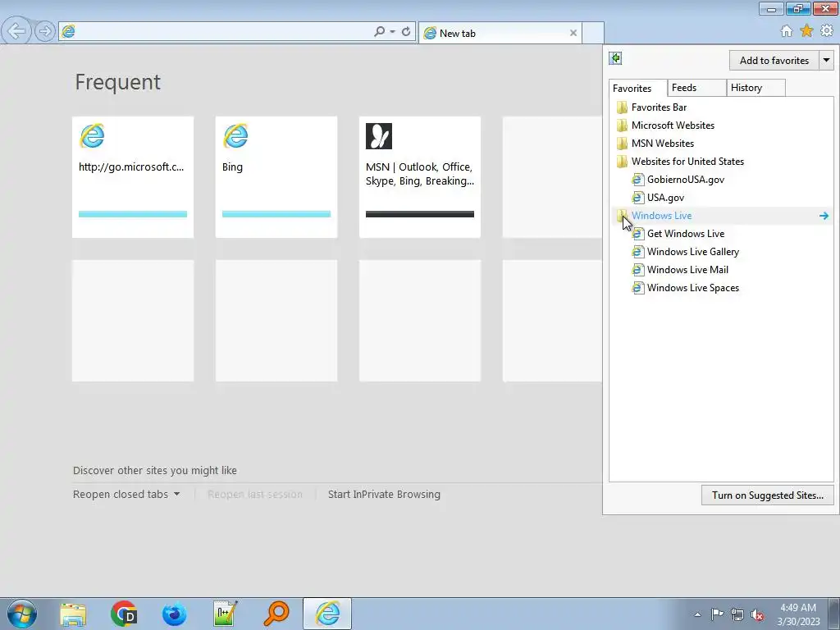840x630 pixels.
Task: Open Firefox from the taskbar
Action: click(175, 614)
